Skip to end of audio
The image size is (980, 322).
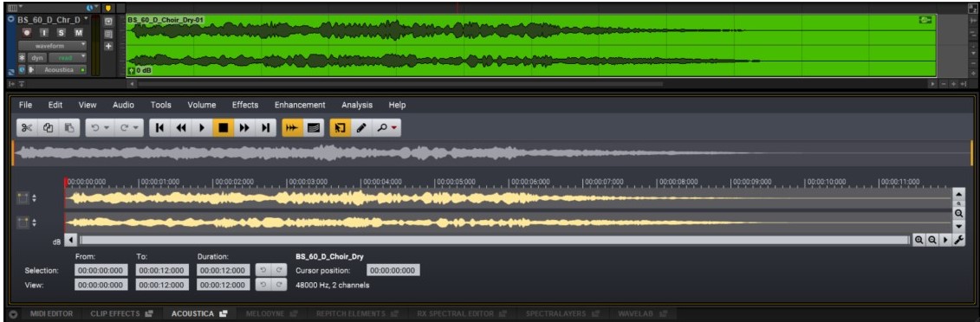tap(265, 127)
